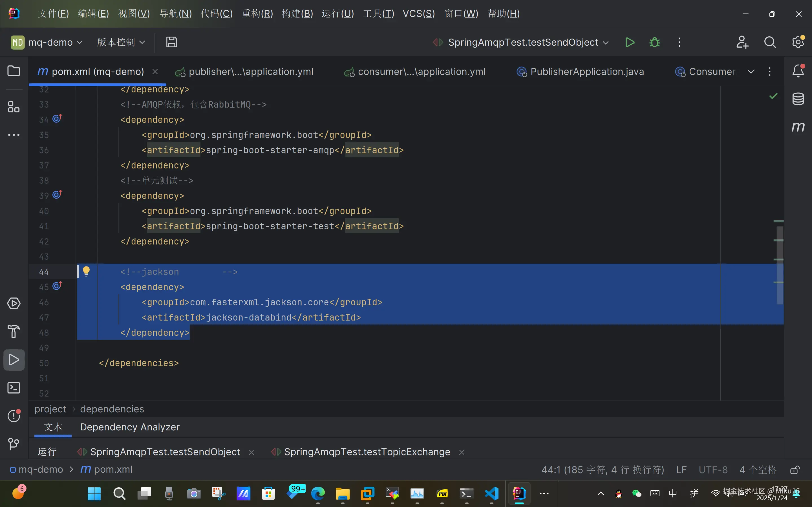Open the Build hammer tool window

[x=14, y=332]
